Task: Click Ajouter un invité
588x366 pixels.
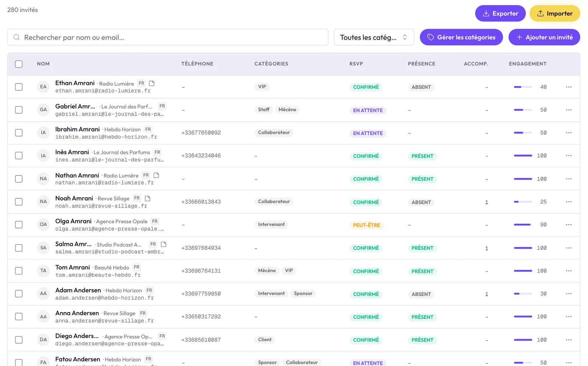Action: point(544,37)
